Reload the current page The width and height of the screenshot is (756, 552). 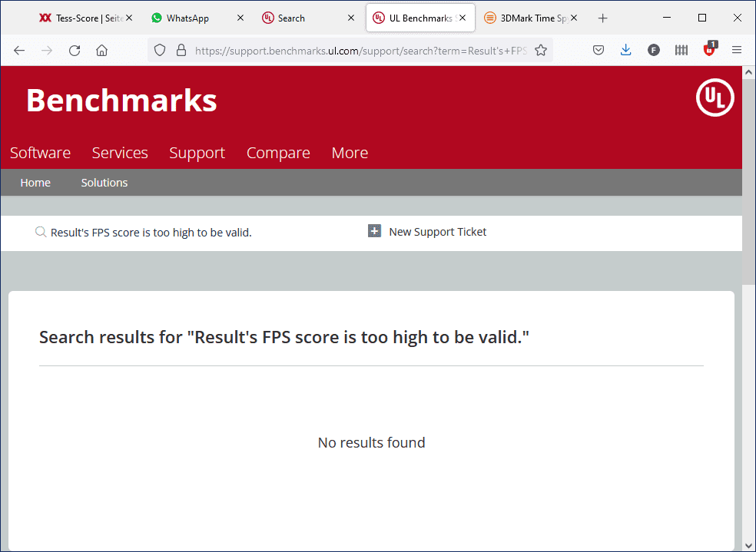pyautogui.click(x=75, y=51)
